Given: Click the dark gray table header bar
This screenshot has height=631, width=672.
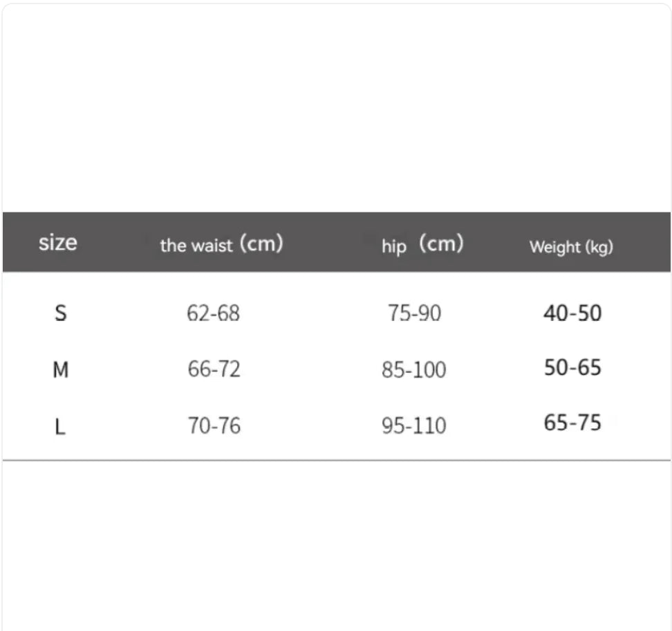Looking at the screenshot, I should coord(337,241).
